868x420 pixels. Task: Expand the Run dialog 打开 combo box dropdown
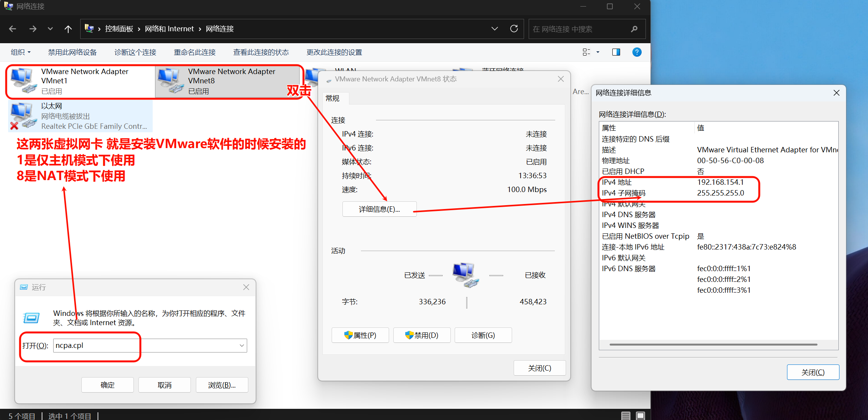pos(242,346)
